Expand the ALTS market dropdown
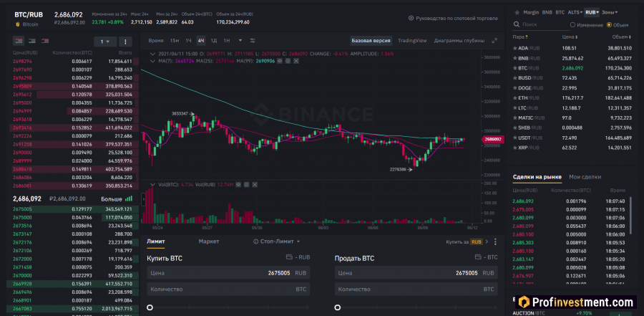Screen dimensions: 644x316 [x=575, y=12]
